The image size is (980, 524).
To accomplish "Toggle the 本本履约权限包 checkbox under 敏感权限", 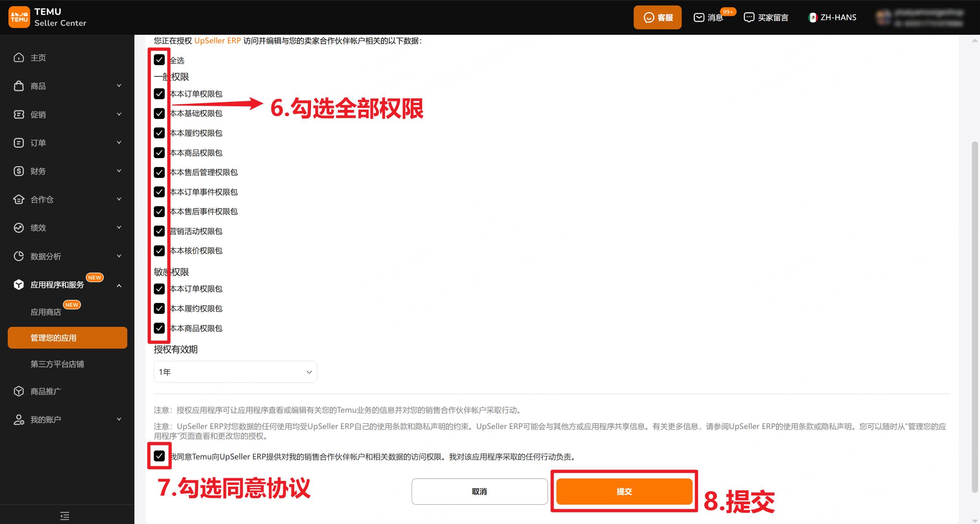I will pos(159,309).
